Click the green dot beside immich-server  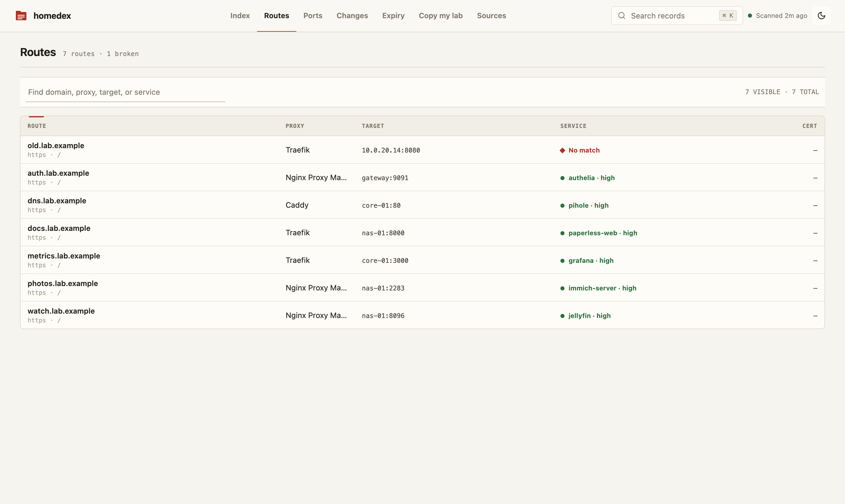[562, 288]
